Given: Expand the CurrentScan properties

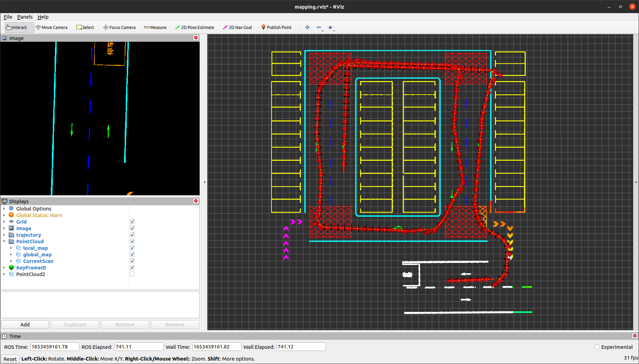Looking at the screenshot, I should click(11, 261).
